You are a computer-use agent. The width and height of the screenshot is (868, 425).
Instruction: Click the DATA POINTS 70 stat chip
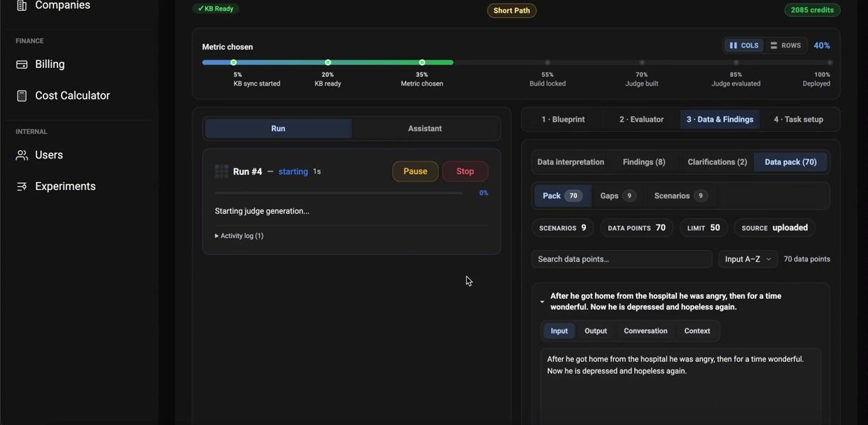tap(636, 228)
